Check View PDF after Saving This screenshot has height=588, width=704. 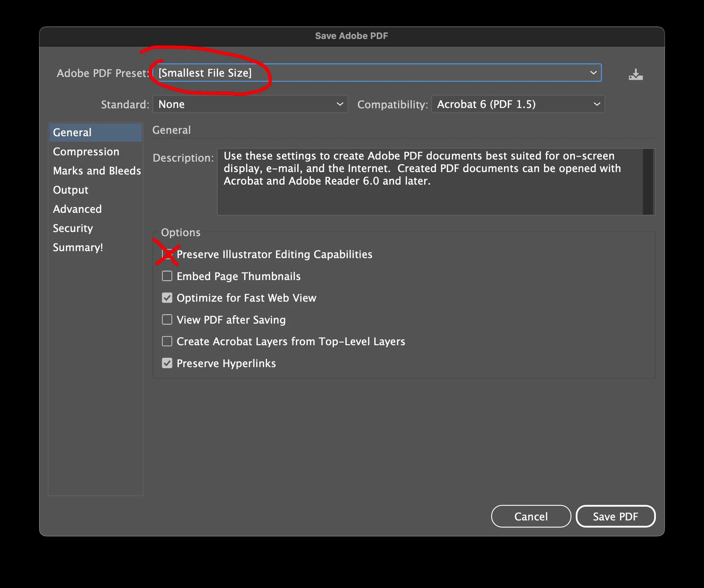coord(167,320)
